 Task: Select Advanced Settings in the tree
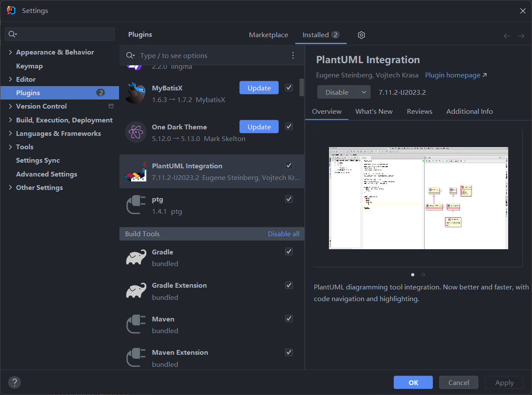pyautogui.click(x=46, y=174)
